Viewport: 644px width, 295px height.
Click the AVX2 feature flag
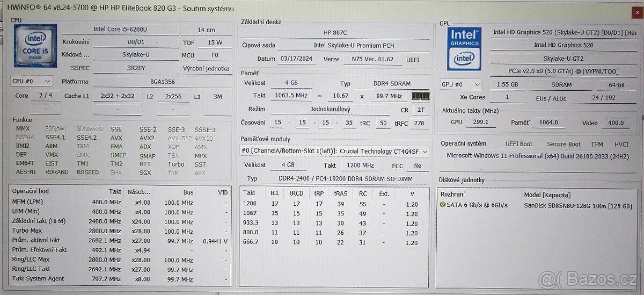tap(147, 138)
